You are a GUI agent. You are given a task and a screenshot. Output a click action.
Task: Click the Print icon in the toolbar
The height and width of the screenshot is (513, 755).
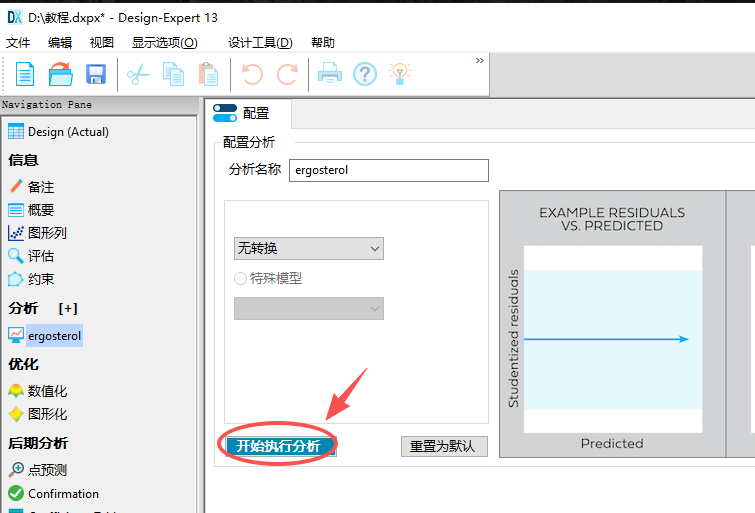330,74
